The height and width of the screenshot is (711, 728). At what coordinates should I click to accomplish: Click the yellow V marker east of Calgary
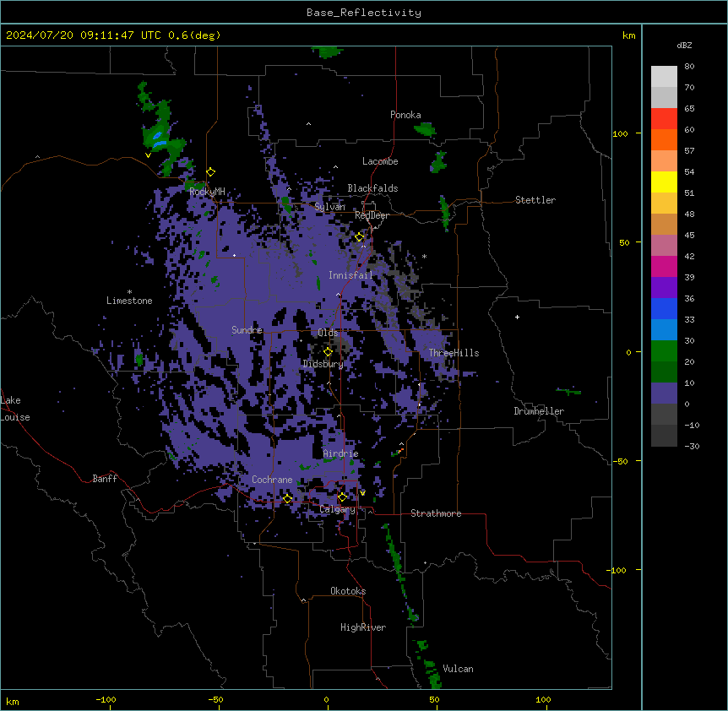tap(362, 492)
